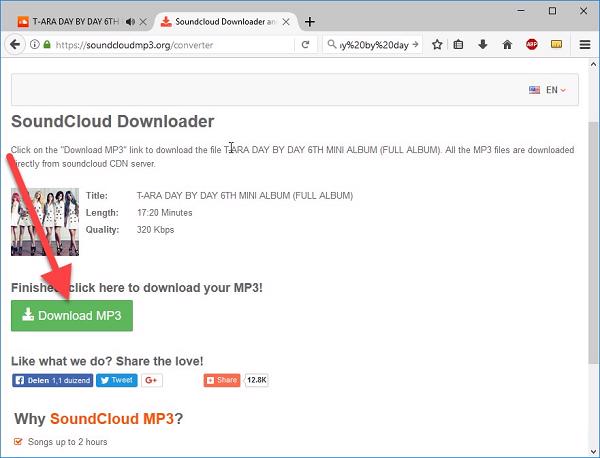Click the search field with y%20by%20day
600x458 pixels.
pyautogui.click(x=374, y=45)
